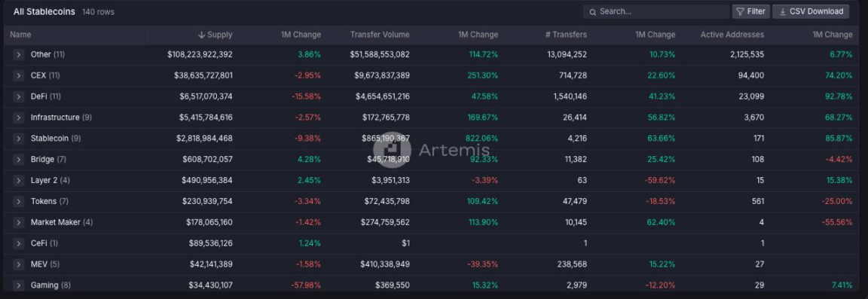
Task: Expand the CEX category row
Action: pyautogui.click(x=18, y=76)
